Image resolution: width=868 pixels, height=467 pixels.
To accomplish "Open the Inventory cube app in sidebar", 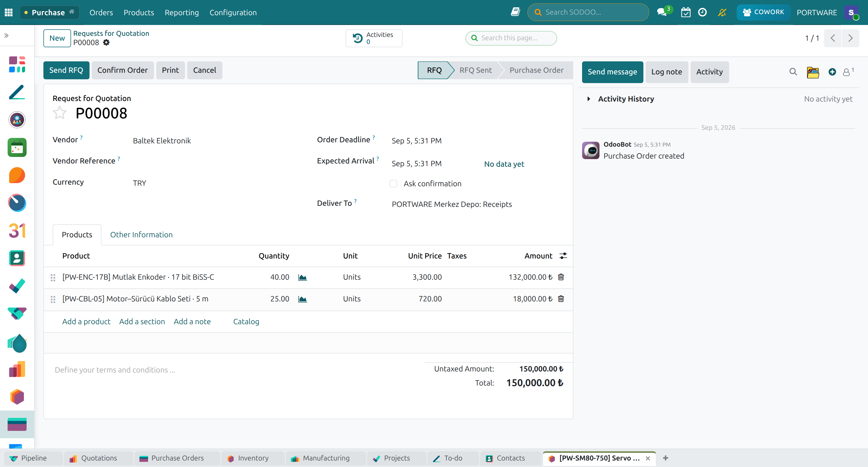I will 17,397.
